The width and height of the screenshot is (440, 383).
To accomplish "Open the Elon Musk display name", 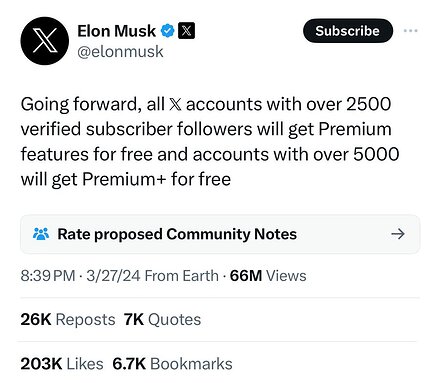I will click(x=116, y=31).
